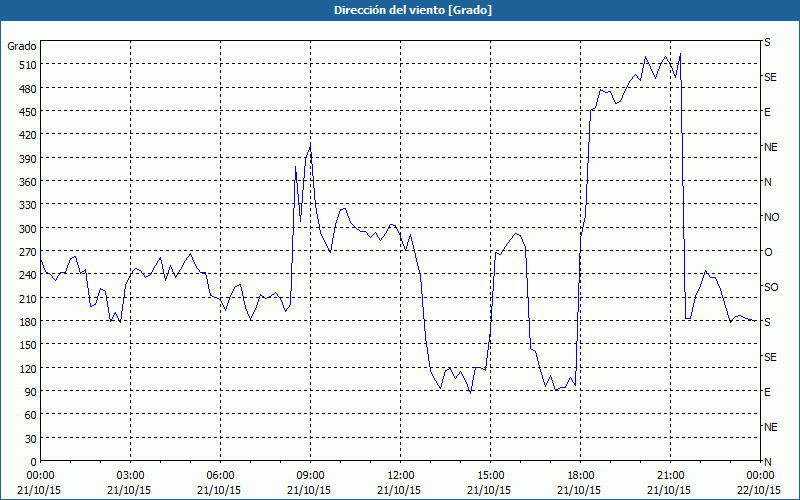
Task: Click the "SO" compass direction label
Action: pyautogui.click(x=771, y=287)
